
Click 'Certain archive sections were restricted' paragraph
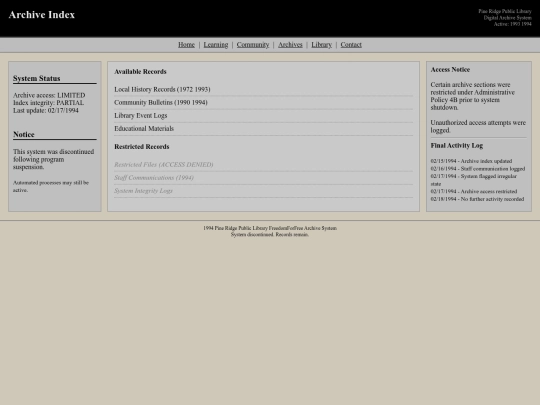coord(472,96)
